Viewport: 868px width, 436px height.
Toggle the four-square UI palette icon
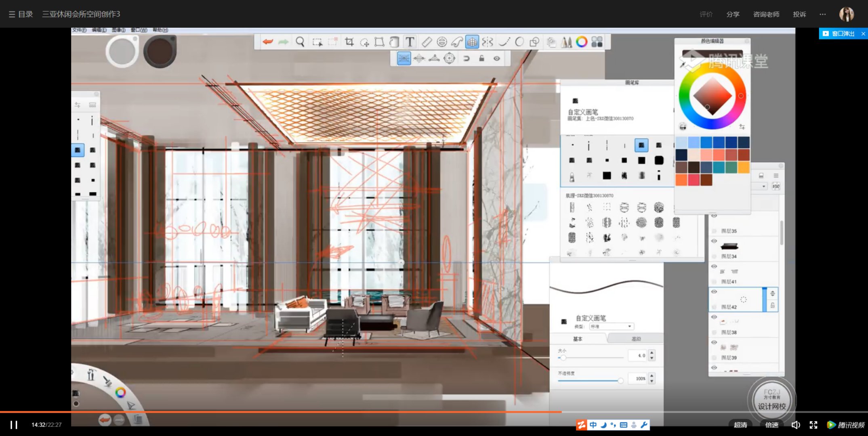pyautogui.click(x=597, y=42)
